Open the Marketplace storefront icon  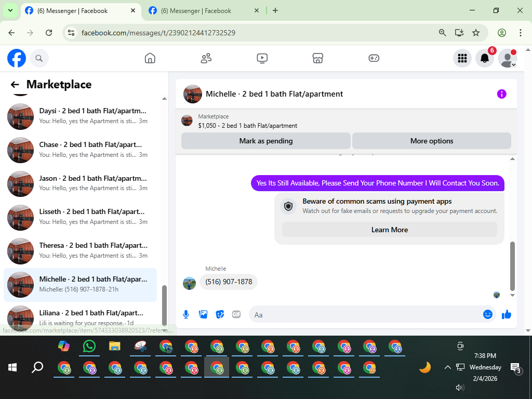point(317,58)
